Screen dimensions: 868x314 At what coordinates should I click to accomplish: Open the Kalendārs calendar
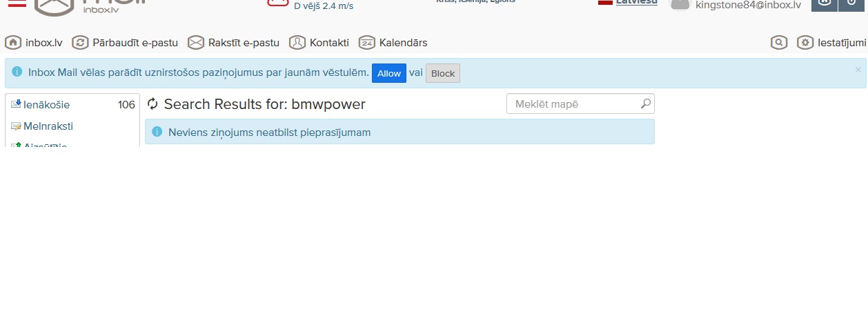tap(393, 43)
